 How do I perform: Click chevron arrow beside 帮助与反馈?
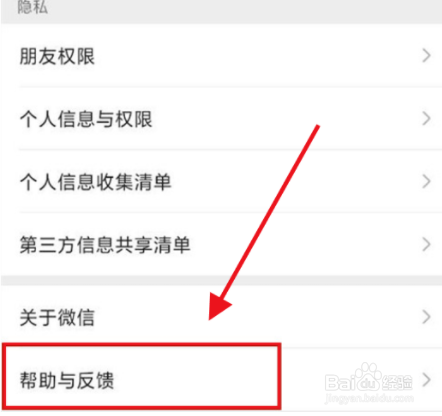pyautogui.click(x=426, y=380)
